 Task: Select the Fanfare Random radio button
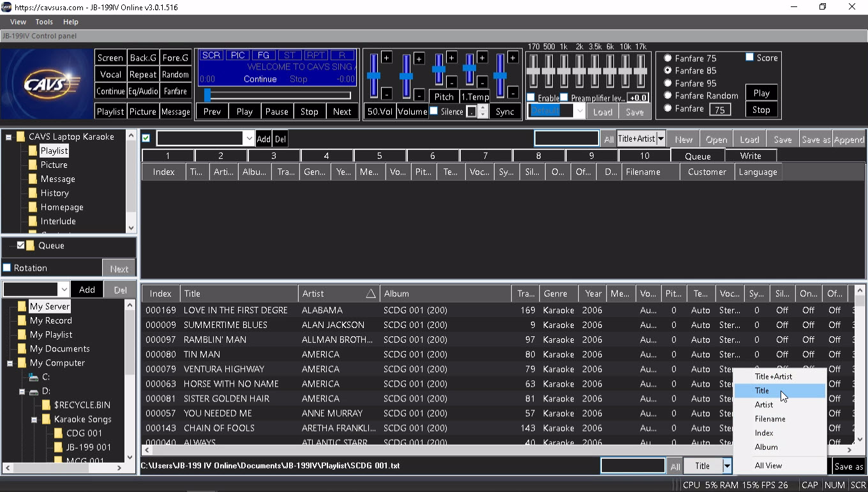coord(668,96)
